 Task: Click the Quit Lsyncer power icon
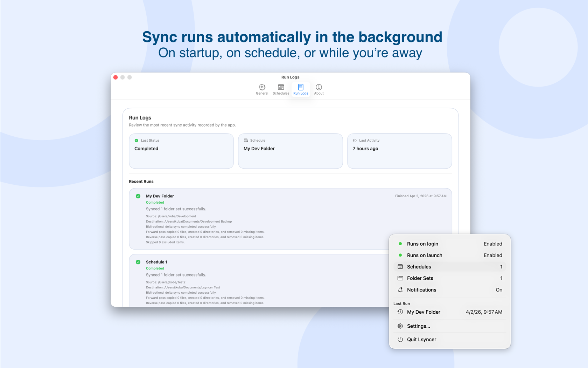tap(400, 340)
